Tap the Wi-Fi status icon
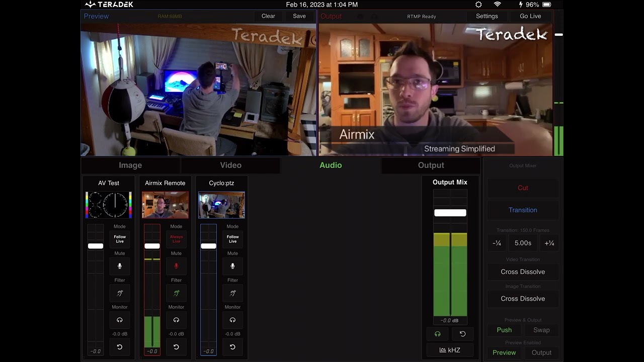The width and height of the screenshot is (644, 362). click(x=497, y=5)
